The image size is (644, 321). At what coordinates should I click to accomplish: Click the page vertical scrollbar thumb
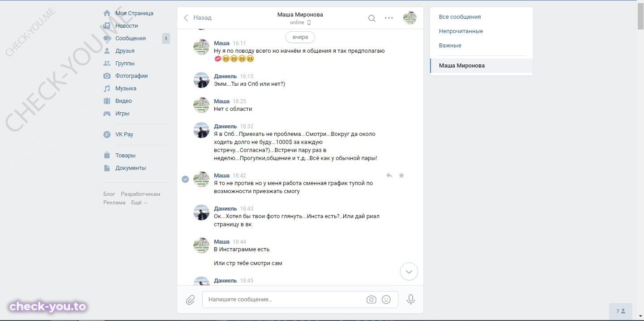pos(640,17)
